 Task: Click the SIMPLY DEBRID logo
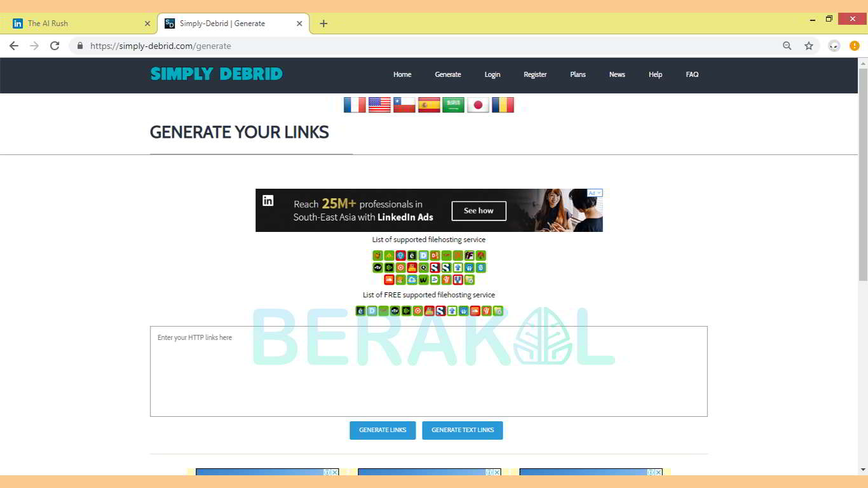pyautogui.click(x=217, y=74)
